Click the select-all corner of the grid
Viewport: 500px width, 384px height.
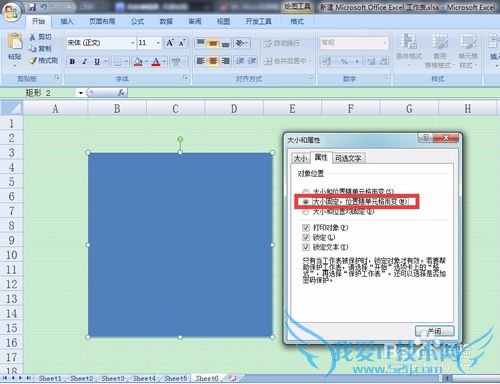pyautogui.click(x=12, y=108)
